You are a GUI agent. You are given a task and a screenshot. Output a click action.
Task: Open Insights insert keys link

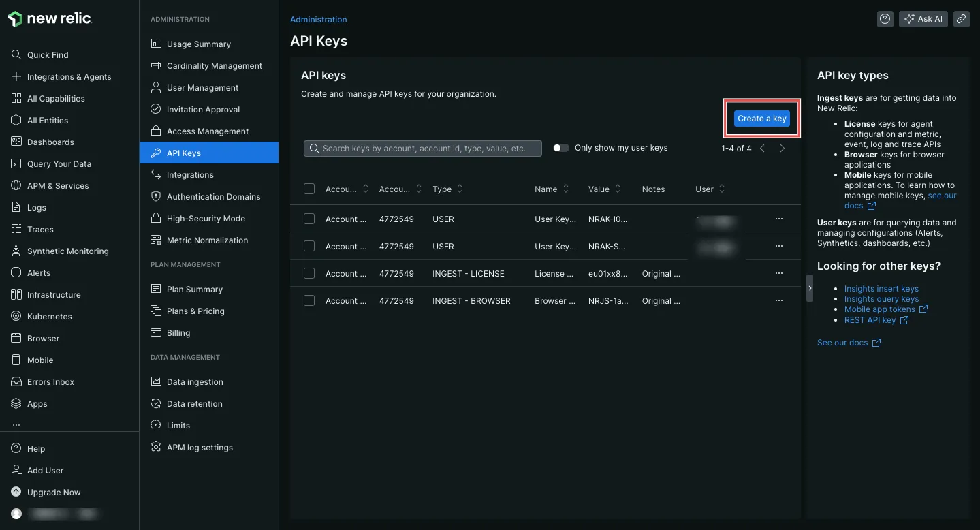881,289
